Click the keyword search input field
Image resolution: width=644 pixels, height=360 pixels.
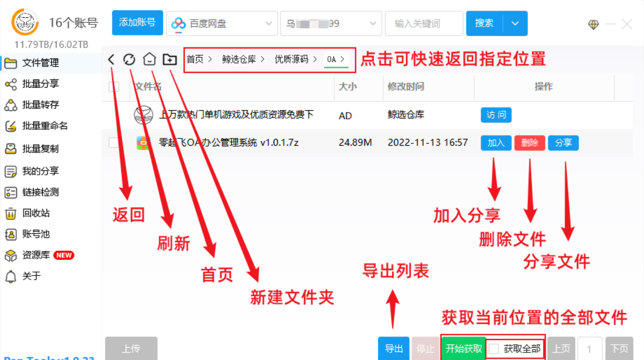point(424,23)
